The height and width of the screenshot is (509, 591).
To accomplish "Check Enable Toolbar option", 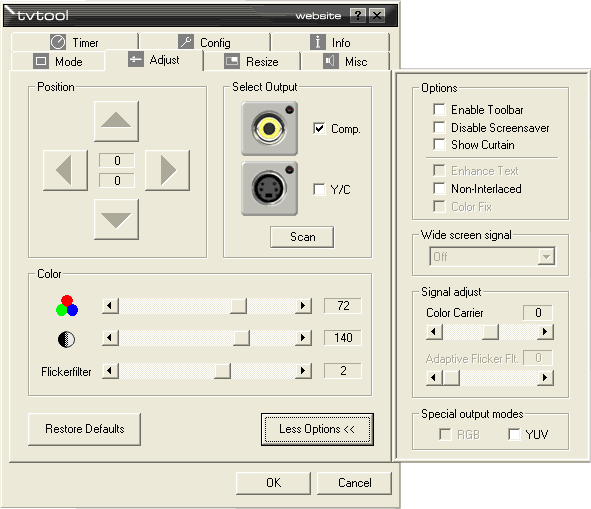I will click(439, 109).
